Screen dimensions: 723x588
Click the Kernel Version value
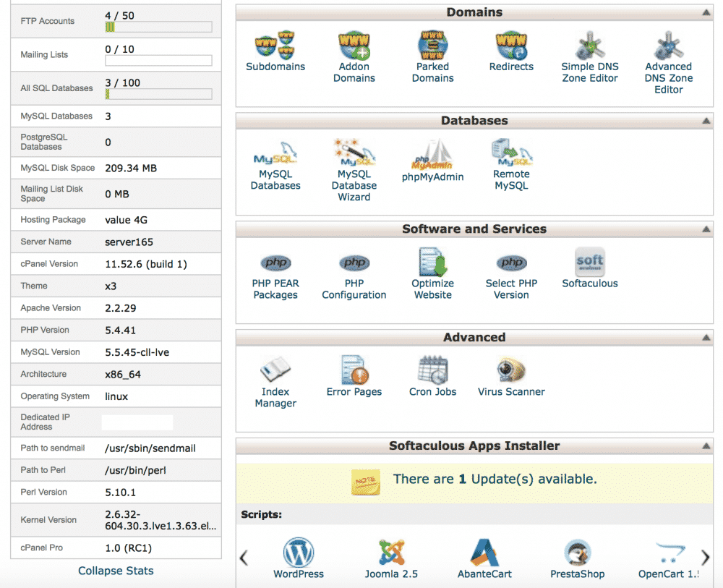click(161, 520)
